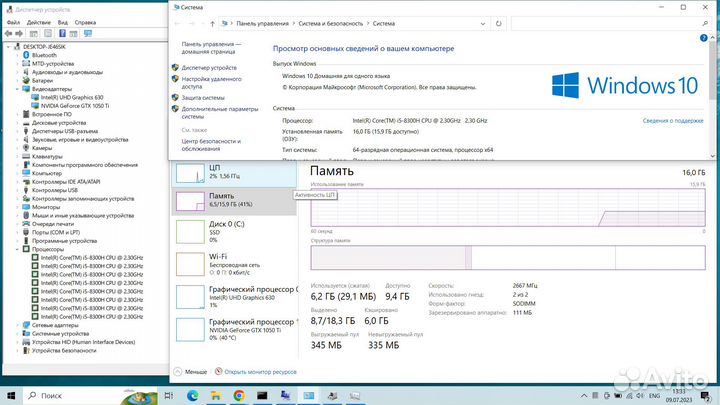Expand the Bluetooth category

tap(17, 55)
